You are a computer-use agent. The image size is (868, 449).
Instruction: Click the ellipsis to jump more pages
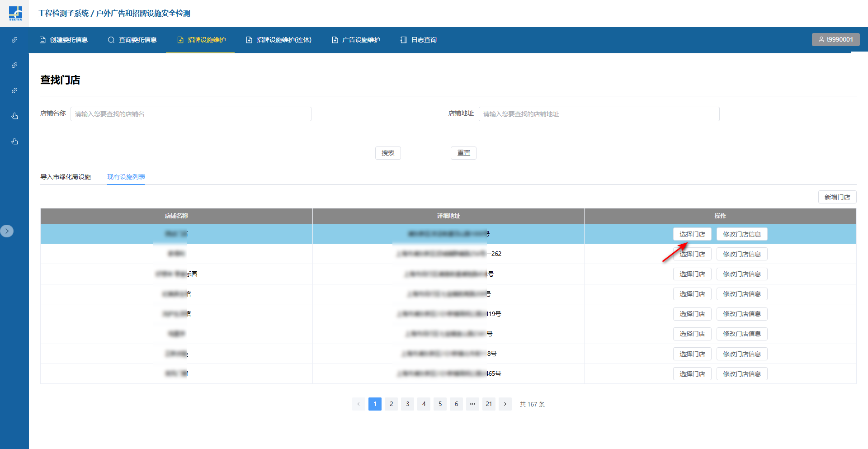coord(472,404)
